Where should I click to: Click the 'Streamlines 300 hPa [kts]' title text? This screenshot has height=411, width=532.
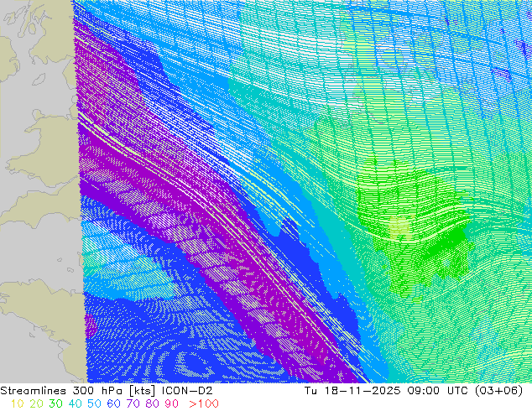click(x=78, y=391)
